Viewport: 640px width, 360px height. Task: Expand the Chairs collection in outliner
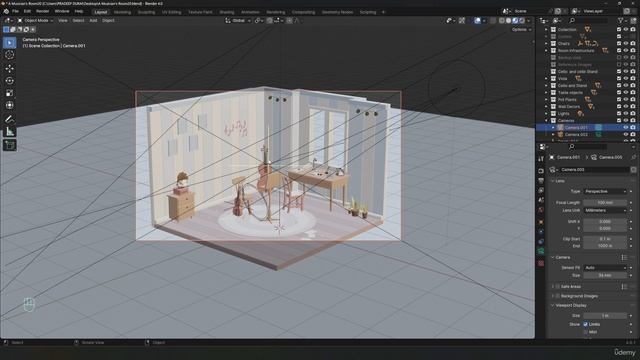click(547, 43)
